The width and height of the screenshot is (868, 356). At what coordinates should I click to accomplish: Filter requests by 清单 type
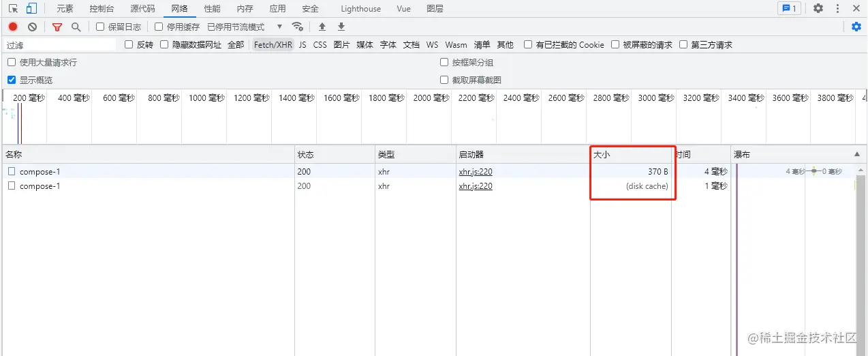coord(482,45)
